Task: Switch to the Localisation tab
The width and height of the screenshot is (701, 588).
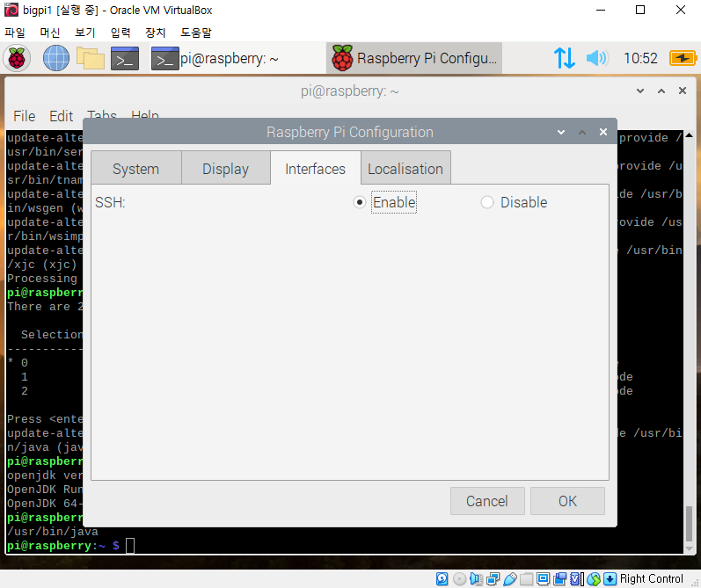Action: pyautogui.click(x=405, y=169)
